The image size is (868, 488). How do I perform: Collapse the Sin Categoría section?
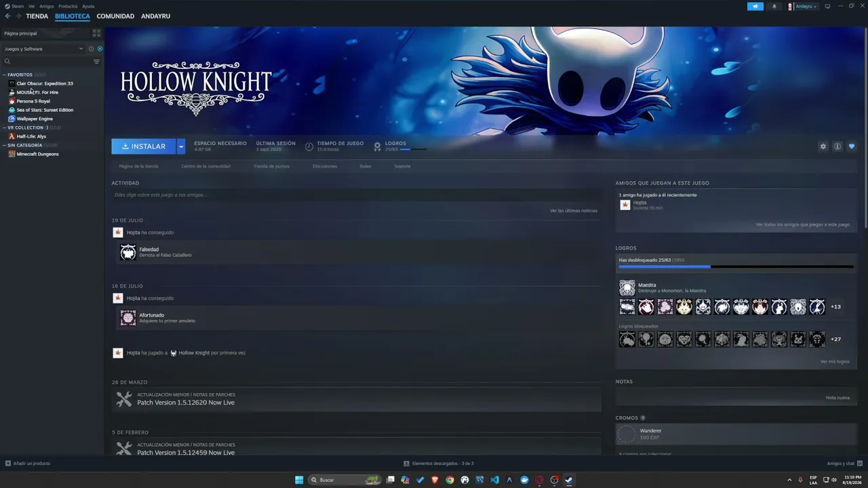pyautogui.click(x=4, y=145)
